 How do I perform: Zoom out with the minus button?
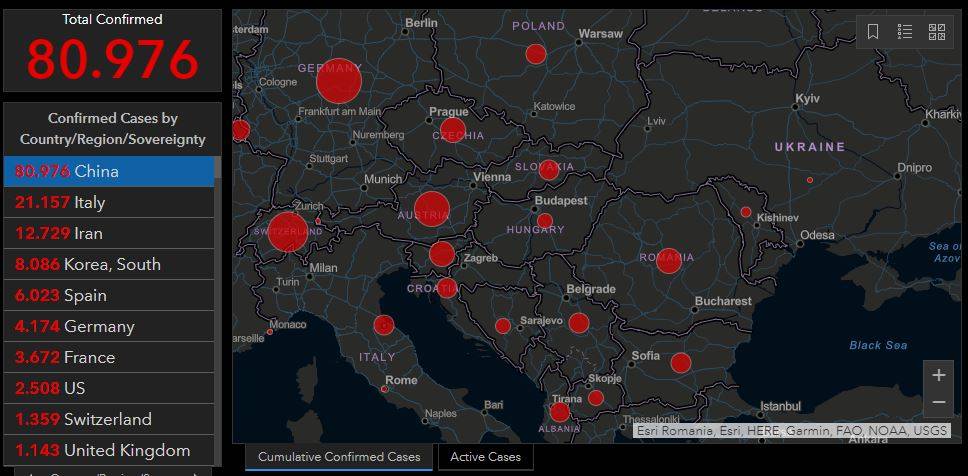tap(939, 403)
